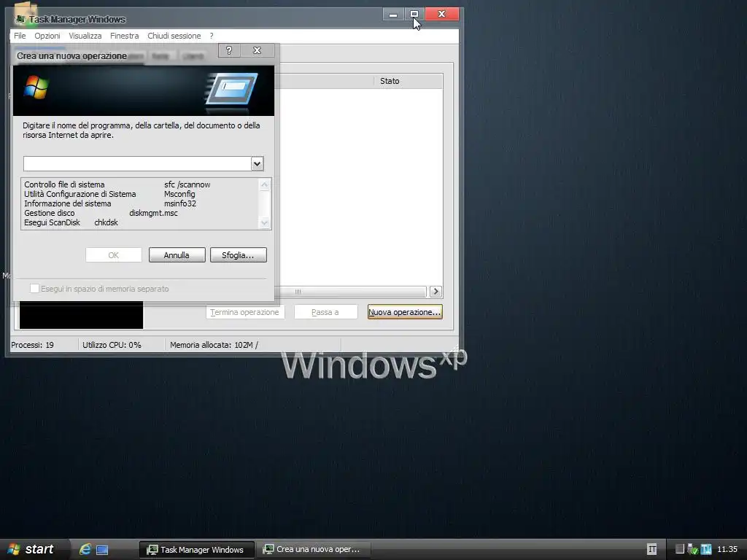Screen dimensions: 747x560
Task: Click the blue network tray icon
Action: point(706,549)
